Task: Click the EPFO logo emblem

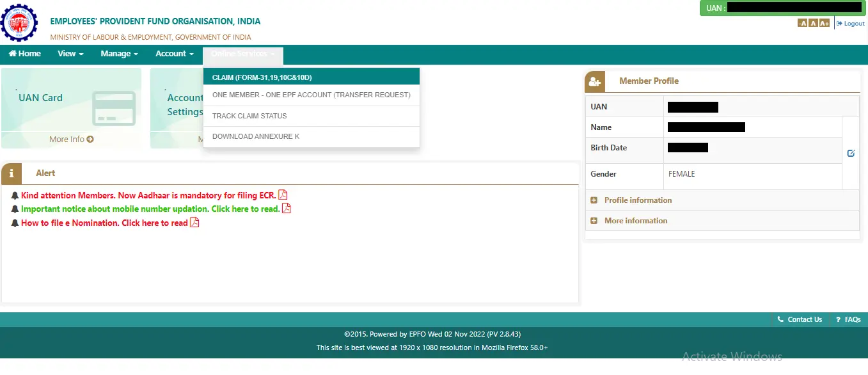Action: (19, 22)
